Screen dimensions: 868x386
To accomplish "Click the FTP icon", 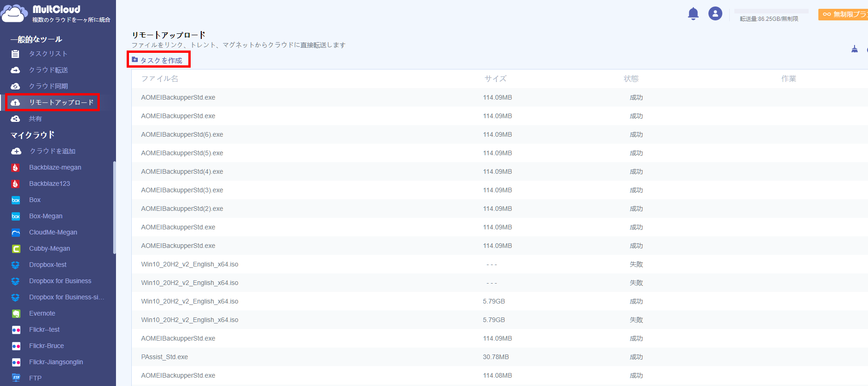I will pos(16,378).
